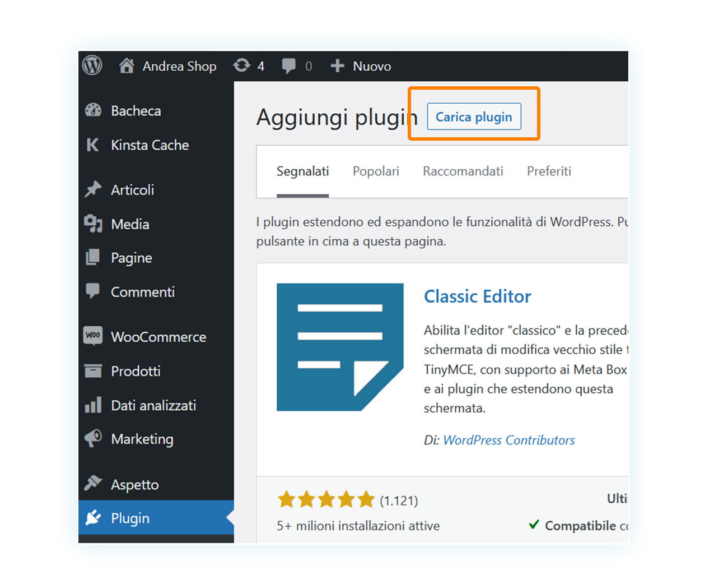Switch to the Preferiti tab

pos(549,172)
